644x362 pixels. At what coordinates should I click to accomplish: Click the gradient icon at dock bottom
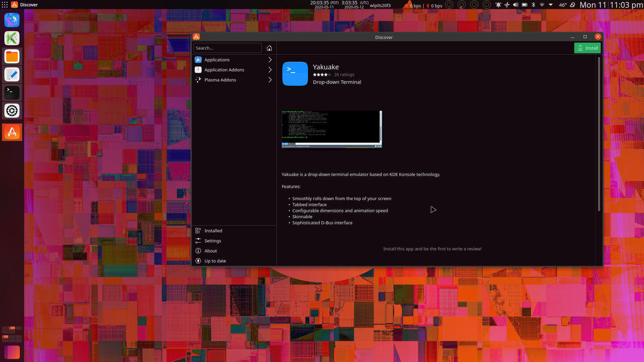point(12,352)
